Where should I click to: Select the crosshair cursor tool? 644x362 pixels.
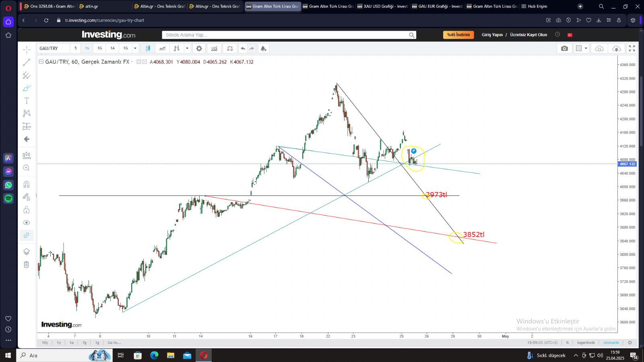point(27,49)
